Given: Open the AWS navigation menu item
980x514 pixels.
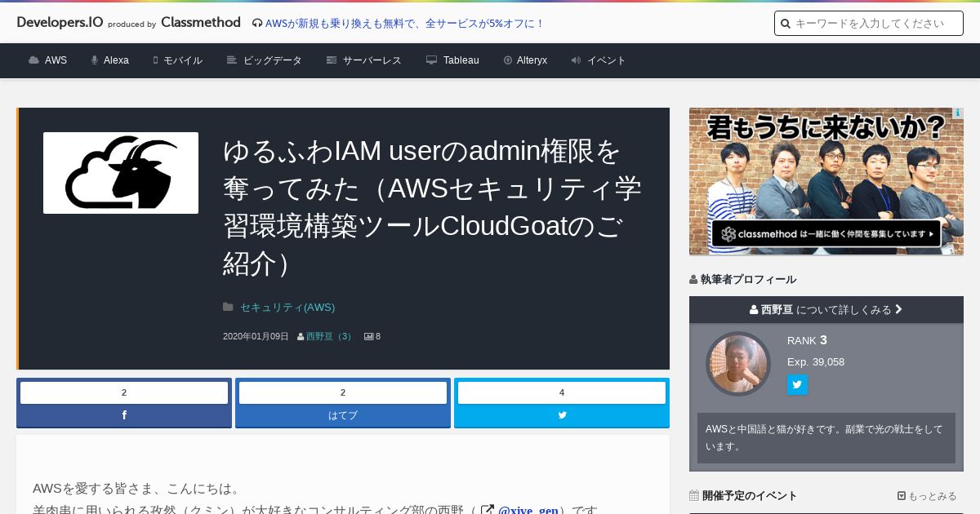Looking at the screenshot, I should (47, 60).
